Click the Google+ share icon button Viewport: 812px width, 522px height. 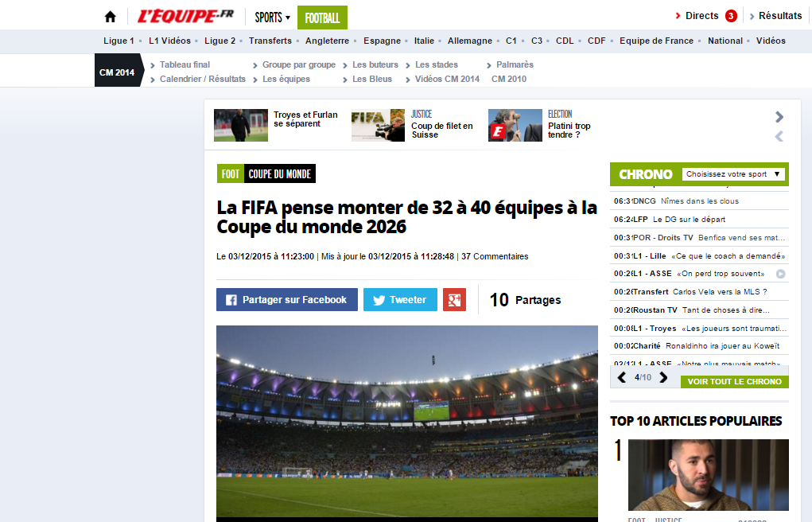(x=454, y=300)
